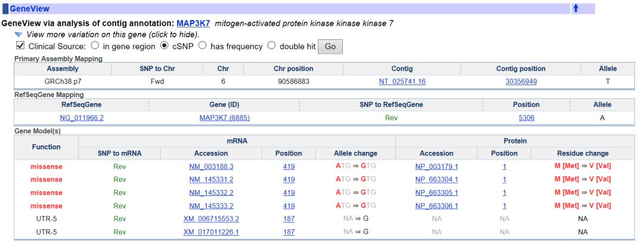Open protein accession NP_663304.1
This screenshot has width=644, height=243.
(x=436, y=179)
